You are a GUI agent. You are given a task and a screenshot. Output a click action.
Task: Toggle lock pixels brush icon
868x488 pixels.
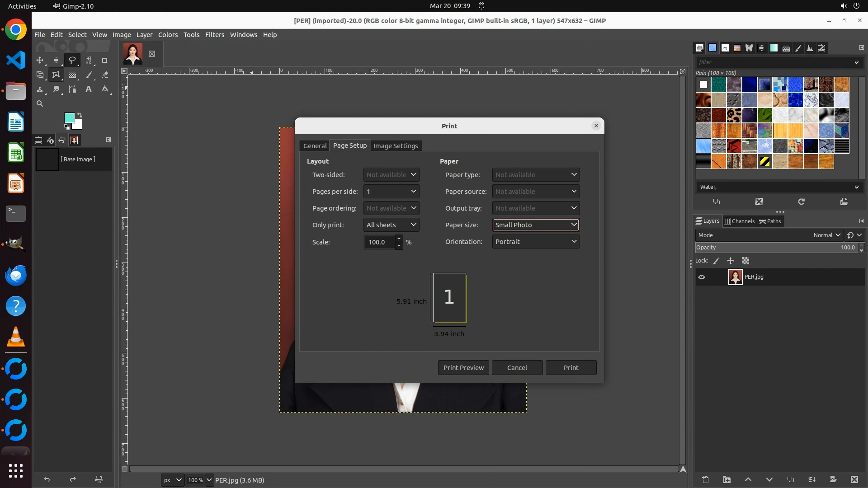pyautogui.click(x=716, y=261)
